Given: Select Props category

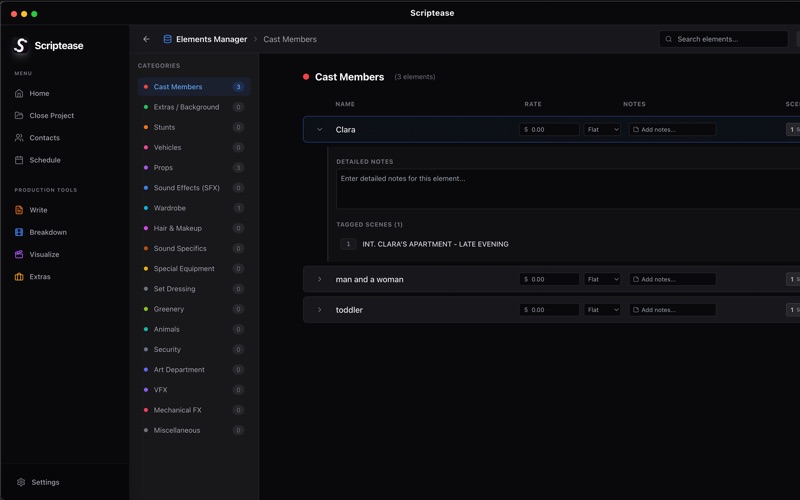Looking at the screenshot, I should click(x=193, y=167).
